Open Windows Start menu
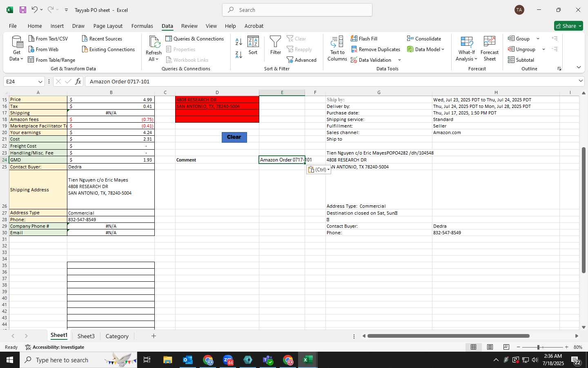The width and height of the screenshot is (588, 368). (x=10, y=360)
